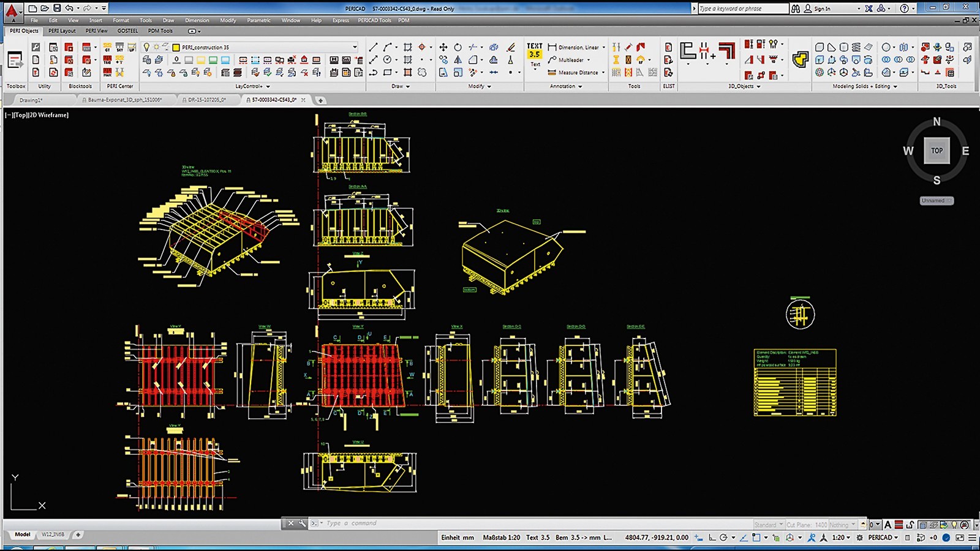The width and height of the screenshot is (980, 551).
Task: Click the large Toolbox icon
Action: [x=15, y=61]
